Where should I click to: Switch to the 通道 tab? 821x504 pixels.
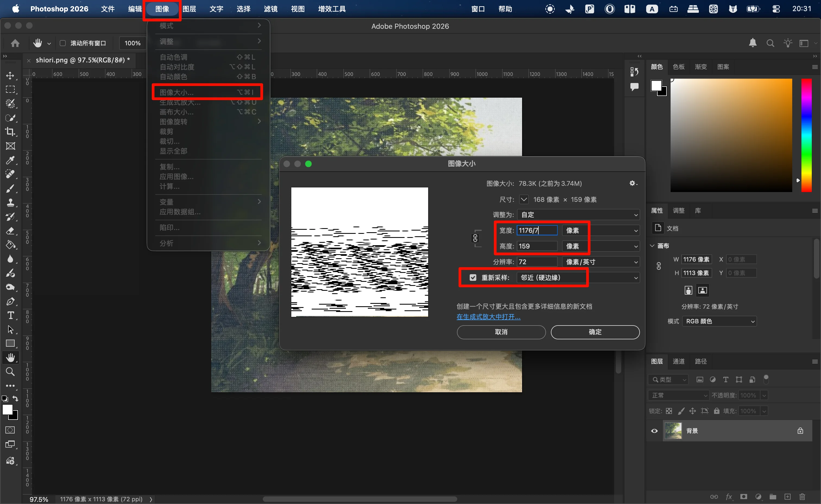[x=678, y=361]
